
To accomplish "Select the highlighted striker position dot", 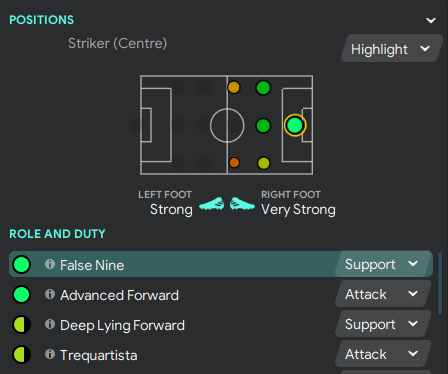I will tap(295, 125).
